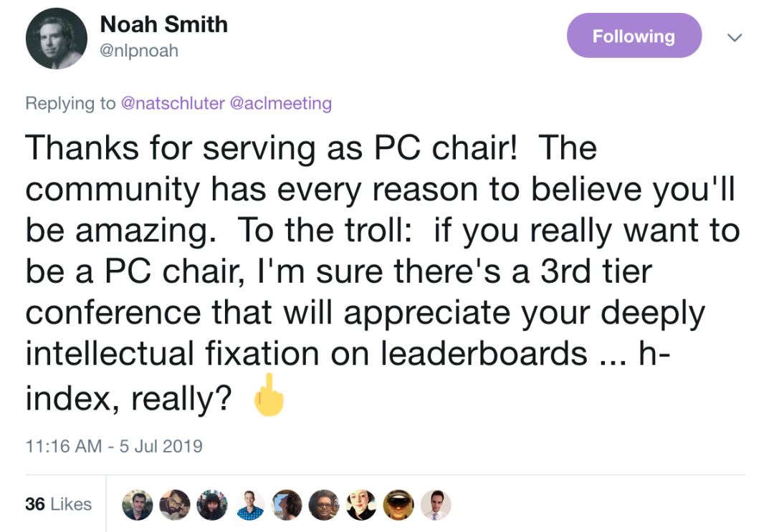The height and width of the screenshot is (532, 774).
Task: Click the liker avatar with blue plaid shirt
Action: coord(249,505)
